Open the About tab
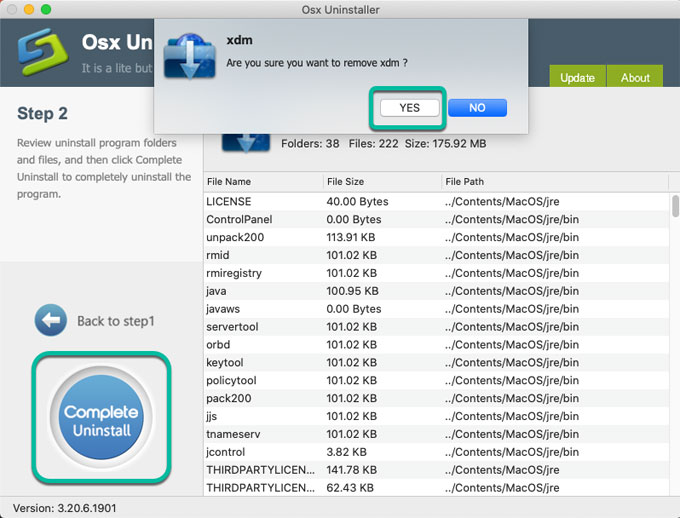680x518 pixels. coord(635,76)
